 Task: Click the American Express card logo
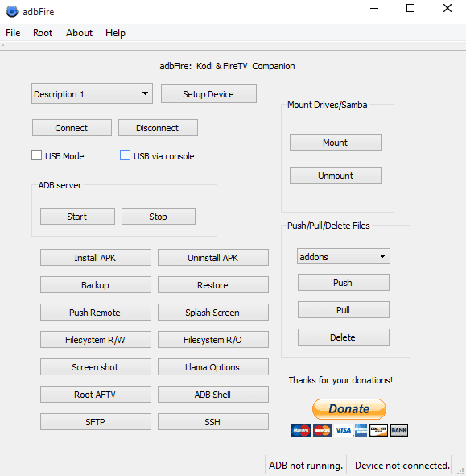tap(361, 430)
